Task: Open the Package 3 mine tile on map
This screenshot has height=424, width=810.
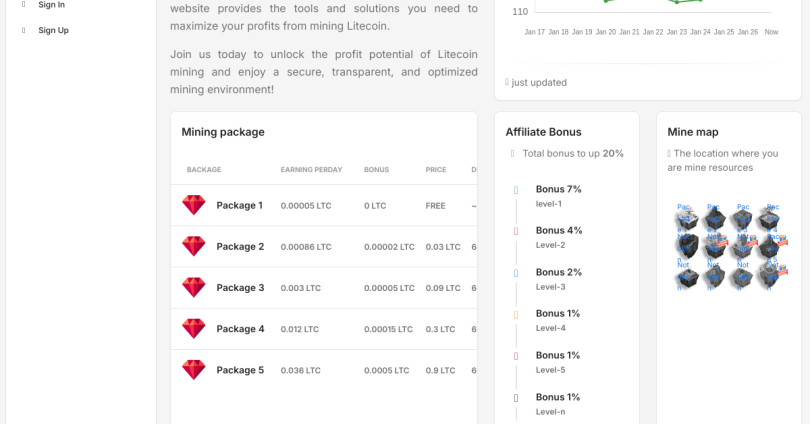Action: (743, 218)
